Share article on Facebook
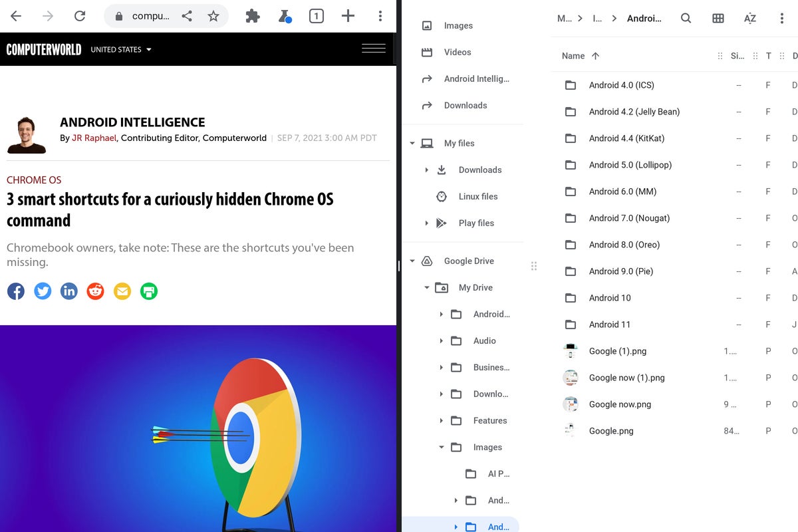 (x=16, y=291)
